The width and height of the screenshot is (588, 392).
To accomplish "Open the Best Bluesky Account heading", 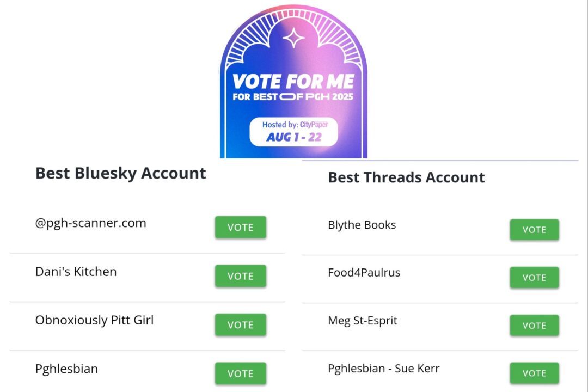I will (x=120, y=173).
